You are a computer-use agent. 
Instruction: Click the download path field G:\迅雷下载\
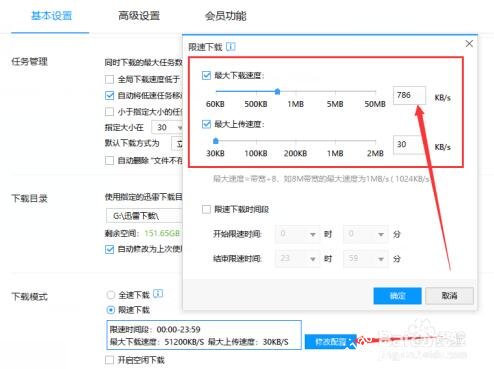pos(144,216)
